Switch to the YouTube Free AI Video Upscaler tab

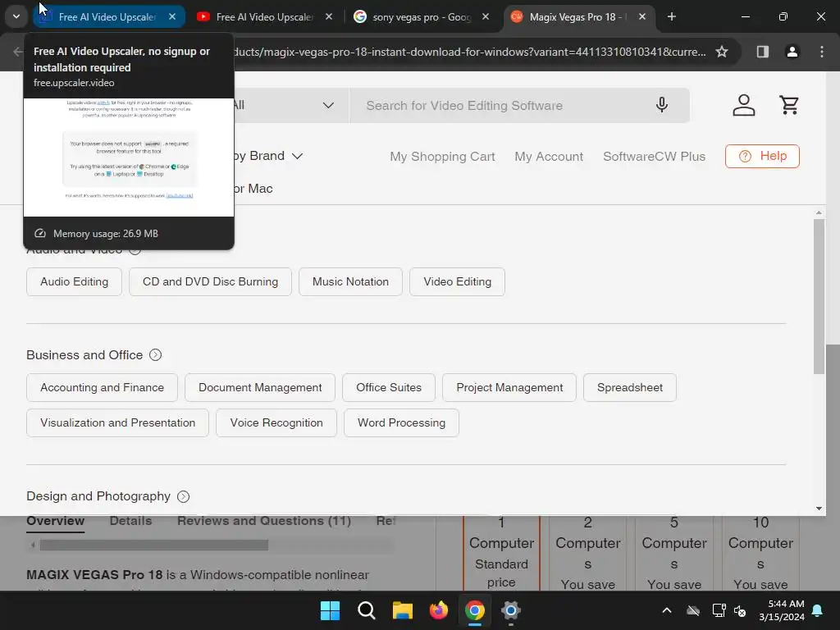(x=263, y=17)
